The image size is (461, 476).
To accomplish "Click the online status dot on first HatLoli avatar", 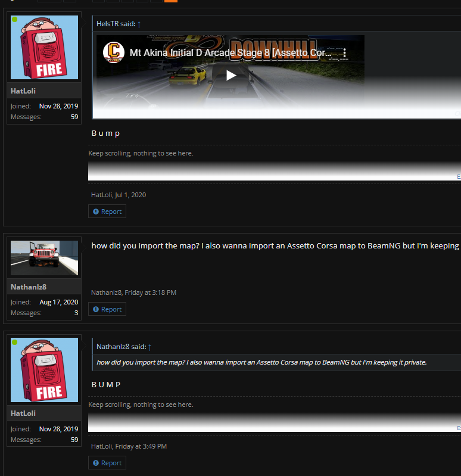I will [14, 20].
